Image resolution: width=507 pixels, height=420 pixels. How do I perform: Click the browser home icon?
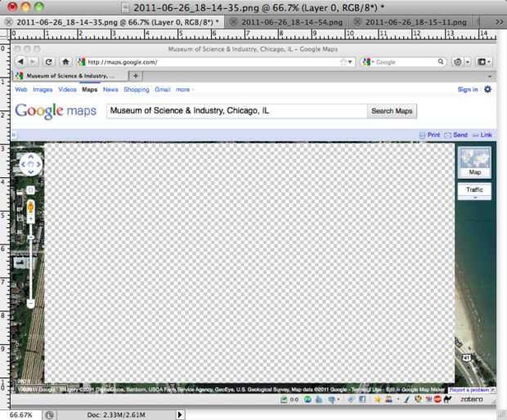pos(65,62)
